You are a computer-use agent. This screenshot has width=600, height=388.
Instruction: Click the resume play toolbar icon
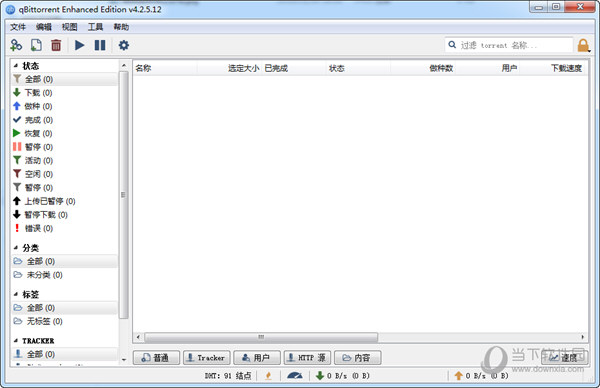(80, 45)
